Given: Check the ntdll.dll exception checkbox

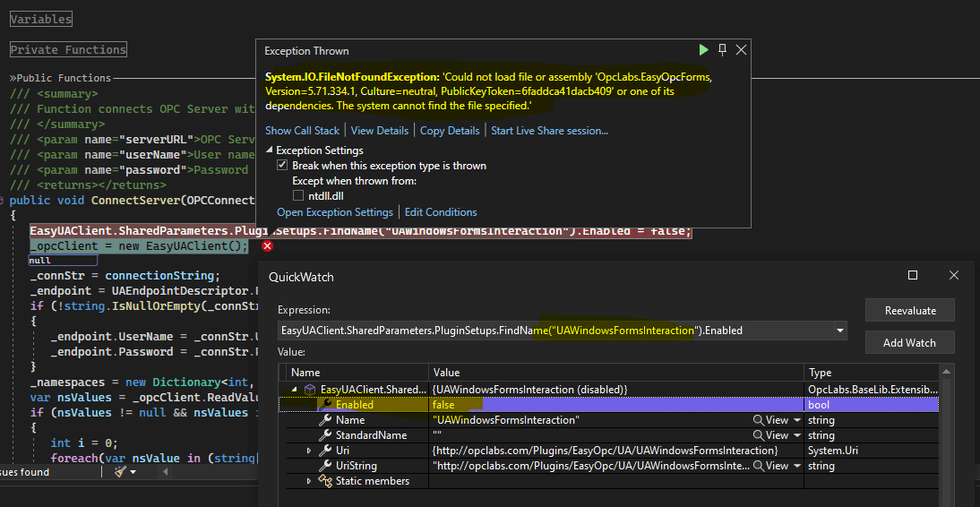Looking at the screenshot, I should click(x=299, y=195).
